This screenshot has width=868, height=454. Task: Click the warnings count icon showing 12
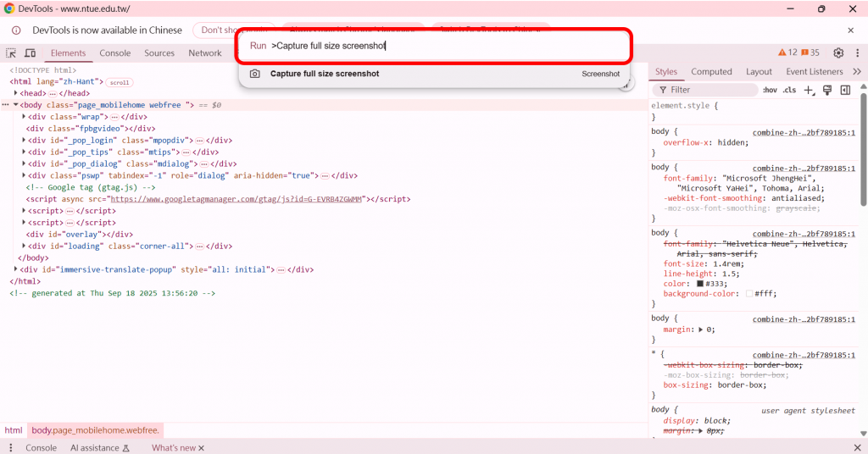787,53
